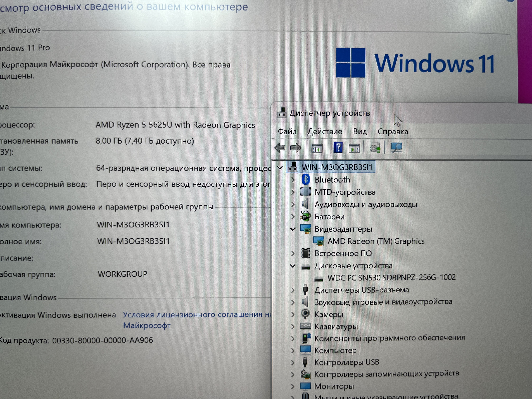This screenshot has height=399, width=532.
Task: Select the Мониторы tree entry
Action: coord(334,386)
